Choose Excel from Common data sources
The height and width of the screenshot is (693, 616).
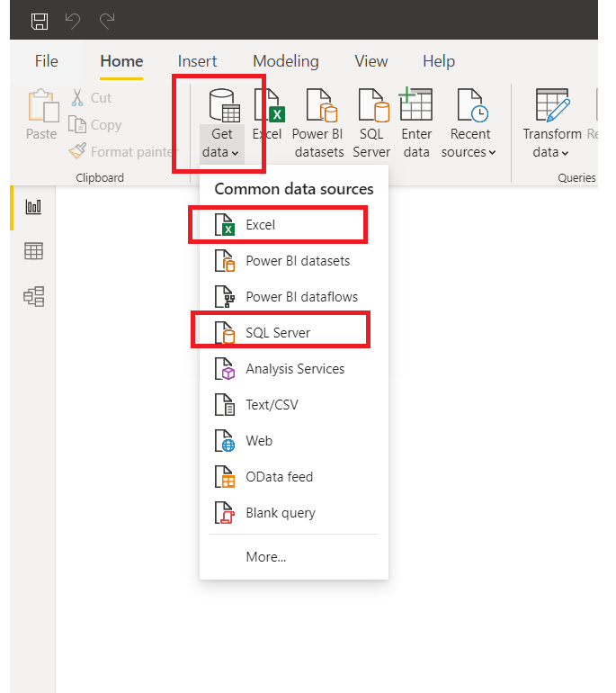[x=294, y=224]
